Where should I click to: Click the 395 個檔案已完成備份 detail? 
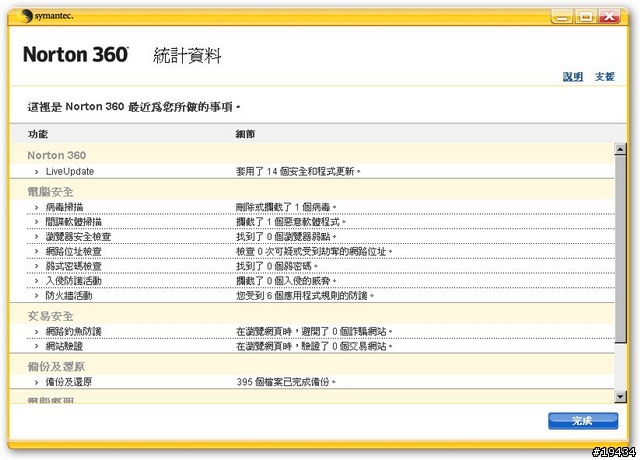pyautogui.click(x=286, y=382)
